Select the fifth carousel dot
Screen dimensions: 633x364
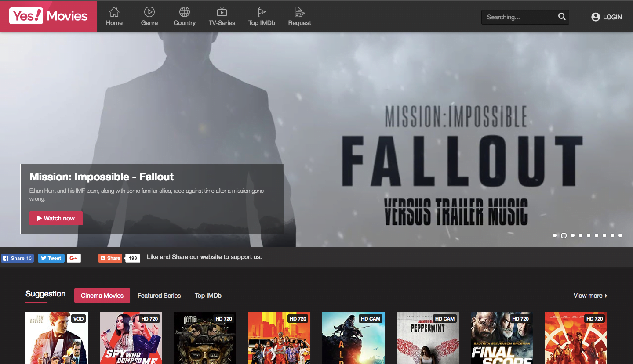589,235
